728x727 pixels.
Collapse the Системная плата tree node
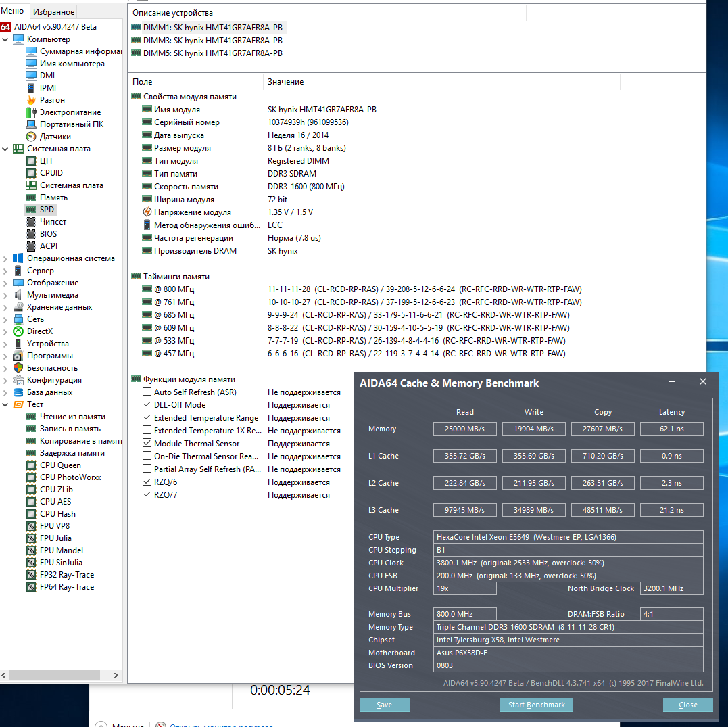coord(5,149)
